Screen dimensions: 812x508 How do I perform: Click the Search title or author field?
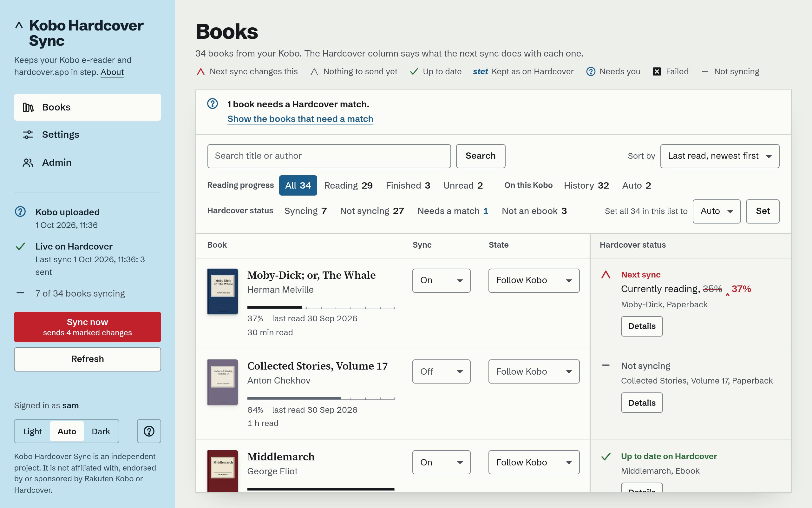coord(329,156)
